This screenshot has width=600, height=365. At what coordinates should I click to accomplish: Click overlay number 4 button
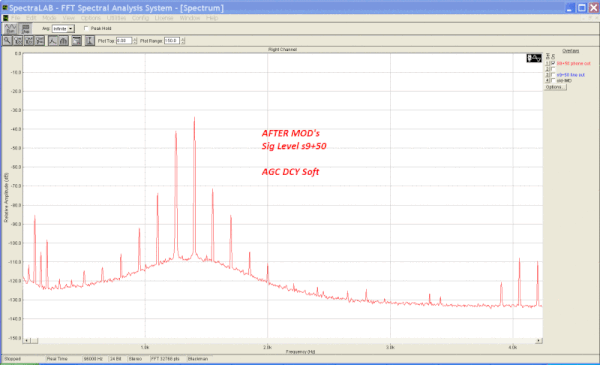[547, 81]
